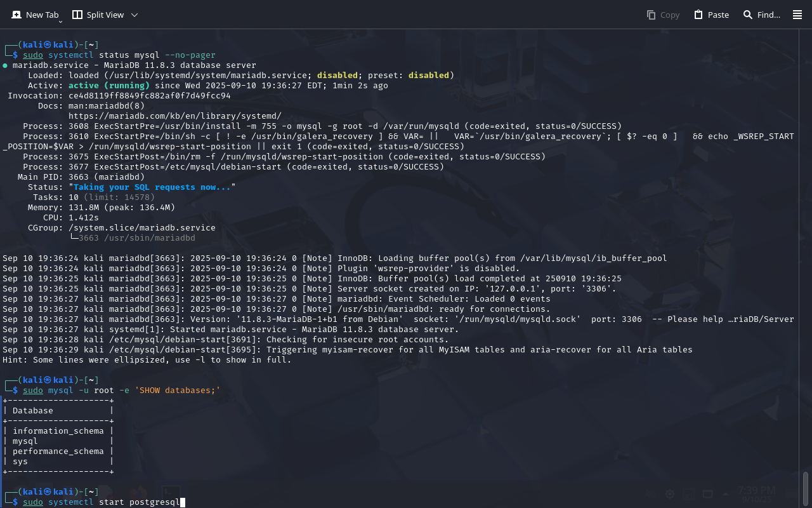This screenshot has width=812, height=508.
Task: Click 'Main PID: 3663 (mariadbd)' line
Action: click(x=81, y=177)
